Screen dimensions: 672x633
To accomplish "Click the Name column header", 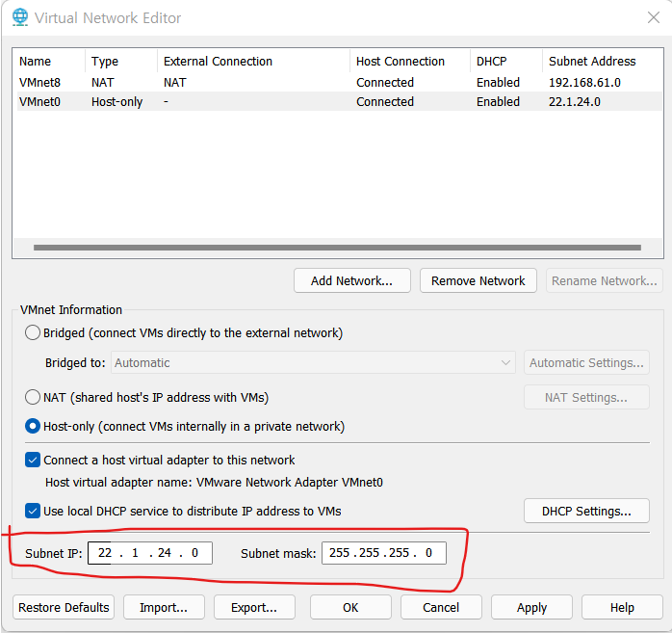I will pyautogui.click(x=36, y=62).
